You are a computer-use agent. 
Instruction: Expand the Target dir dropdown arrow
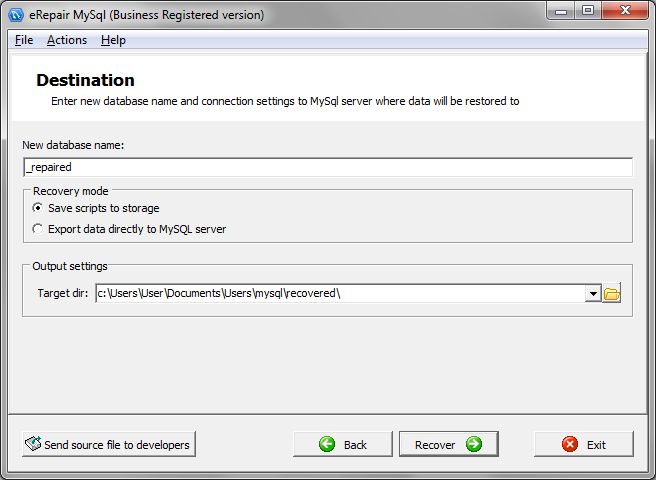coord(593,293)
